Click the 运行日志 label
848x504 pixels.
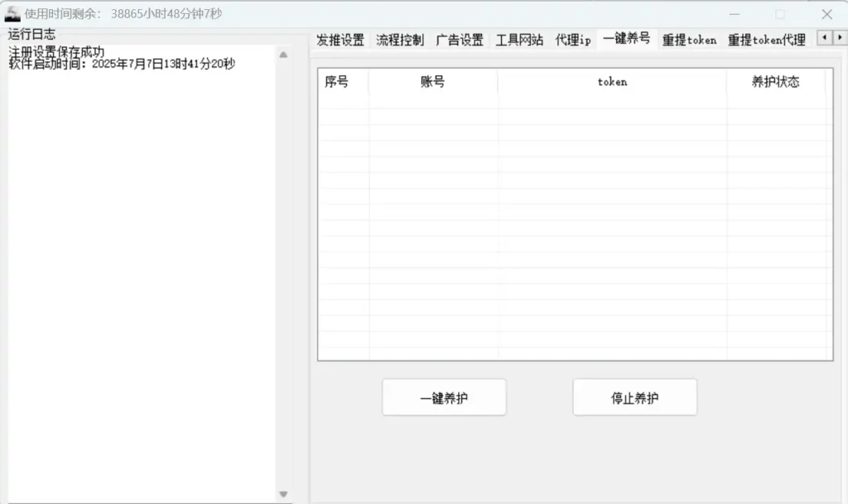[32, 34]
